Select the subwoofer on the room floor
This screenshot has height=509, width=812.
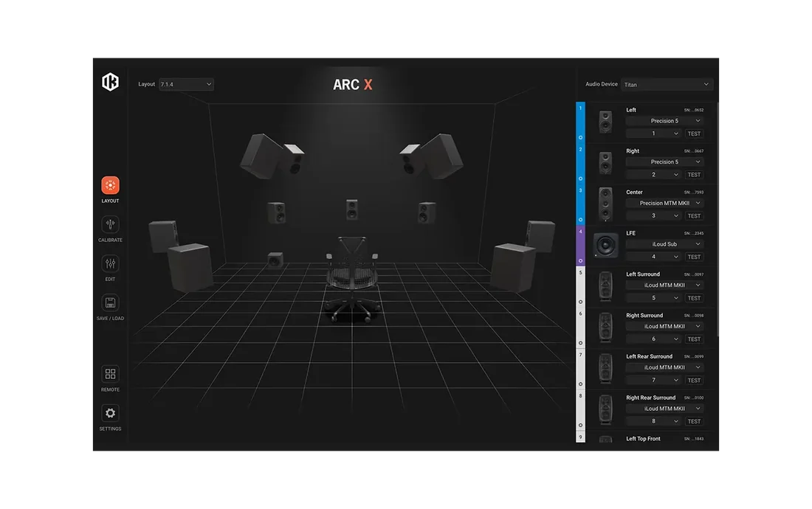[x=275, y=259]
